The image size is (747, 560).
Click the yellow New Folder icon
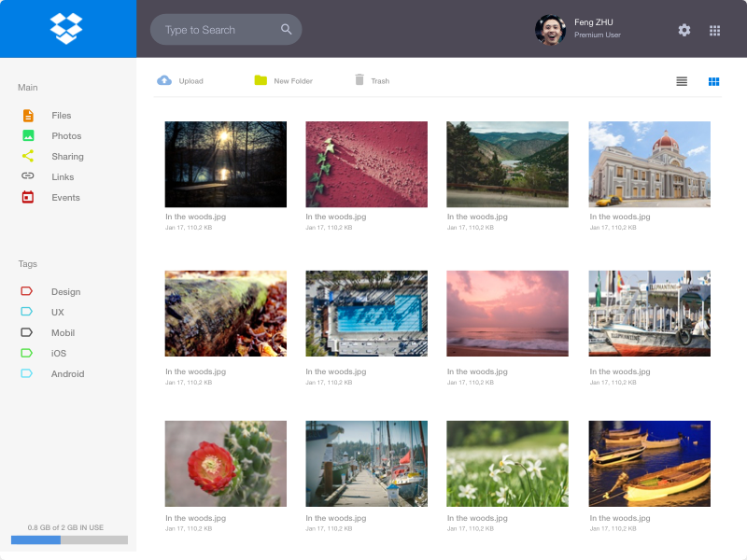(x=261, y=81)
